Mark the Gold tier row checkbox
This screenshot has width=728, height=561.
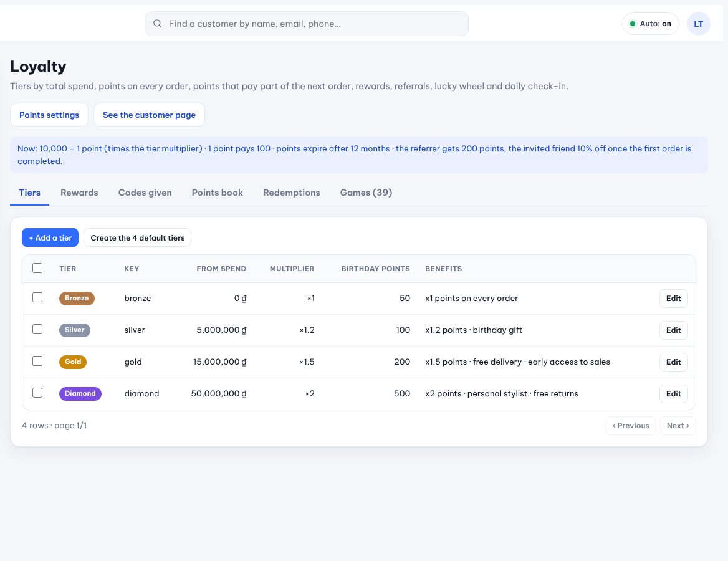tap(37, 361)
